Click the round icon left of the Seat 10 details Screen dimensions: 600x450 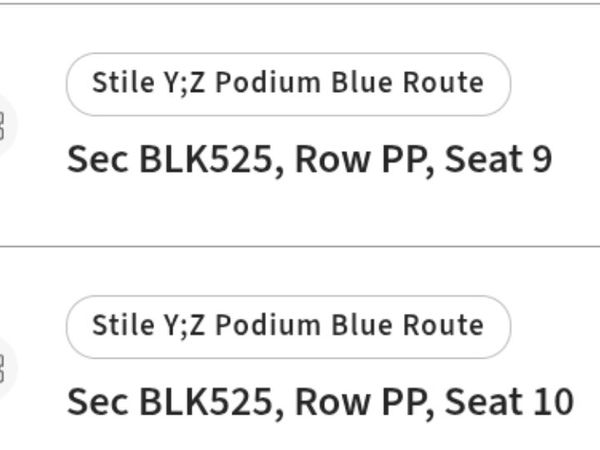coord(3,368)
